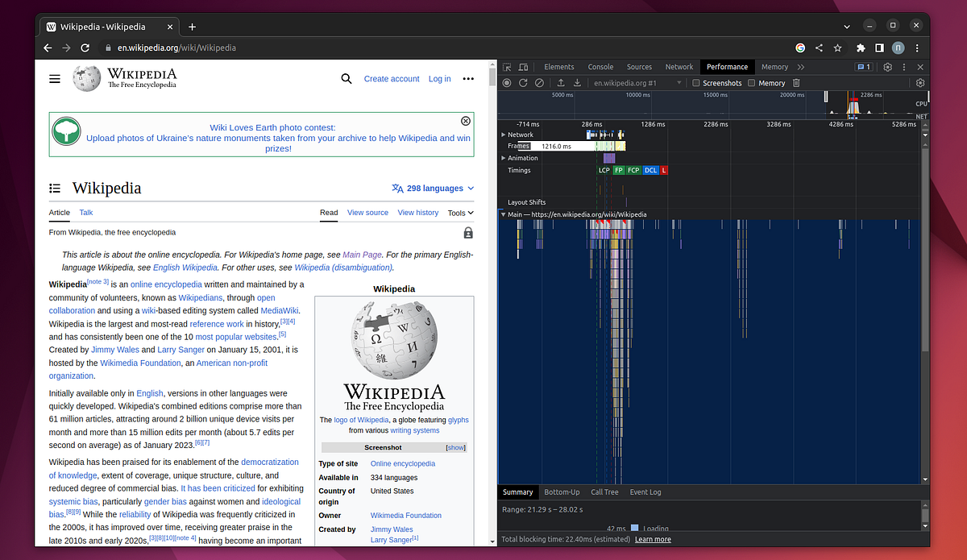The image size is (967, 560).
Task: Open the Console tab in DevTools
Action: pos(600,67)
